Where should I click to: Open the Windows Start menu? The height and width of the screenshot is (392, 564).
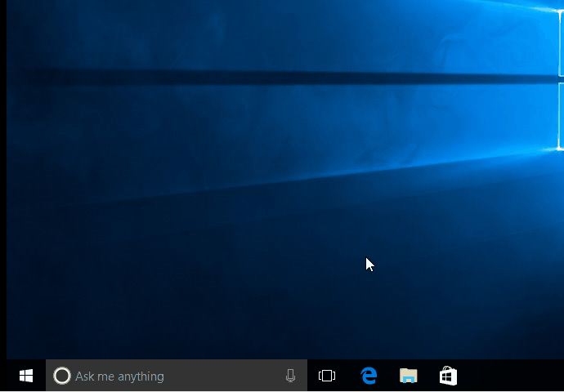point(26,376)
